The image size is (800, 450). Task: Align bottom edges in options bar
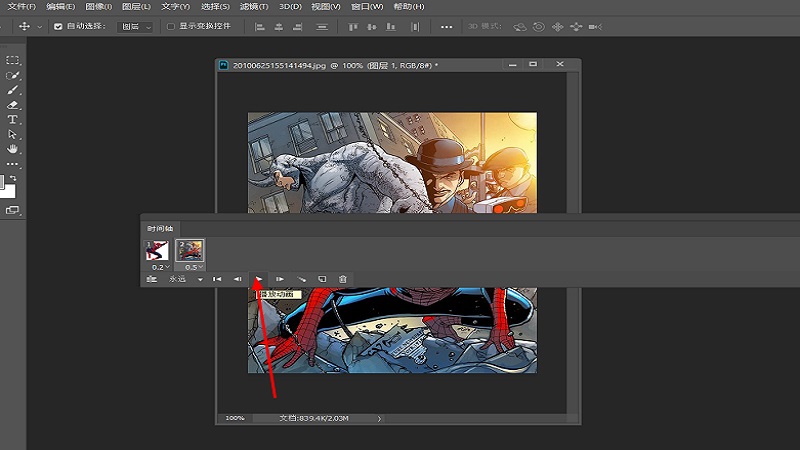point(391,27)
